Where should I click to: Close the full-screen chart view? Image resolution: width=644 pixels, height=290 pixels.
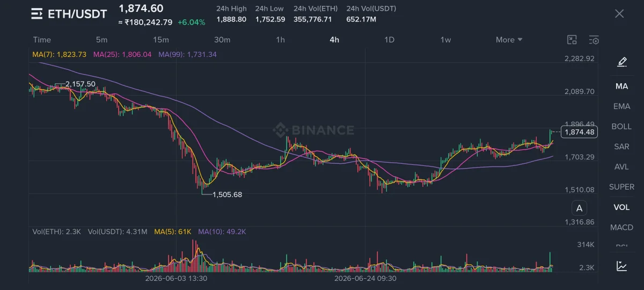(x=619, y=14)
